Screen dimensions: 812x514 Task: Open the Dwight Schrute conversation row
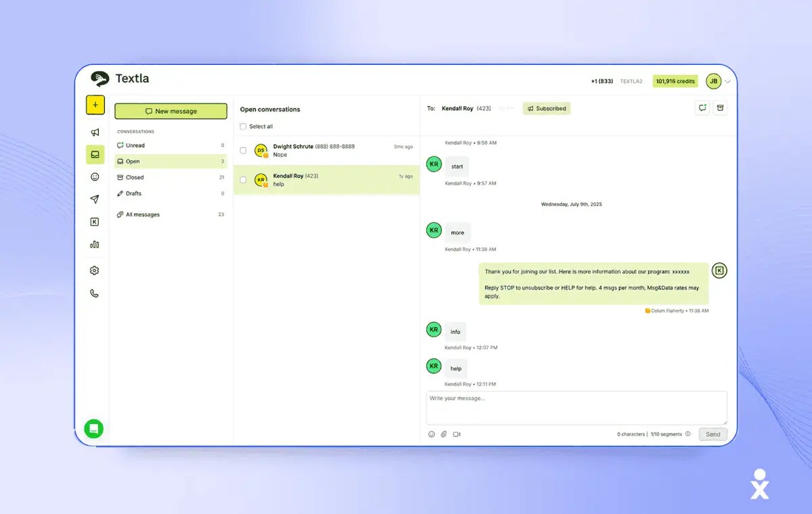pos(327,150)
